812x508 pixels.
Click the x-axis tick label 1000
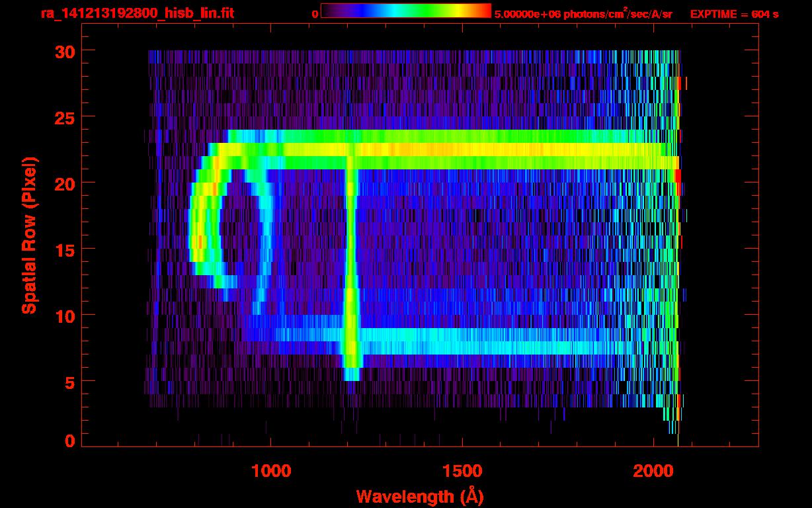click(x=271, y=470)
